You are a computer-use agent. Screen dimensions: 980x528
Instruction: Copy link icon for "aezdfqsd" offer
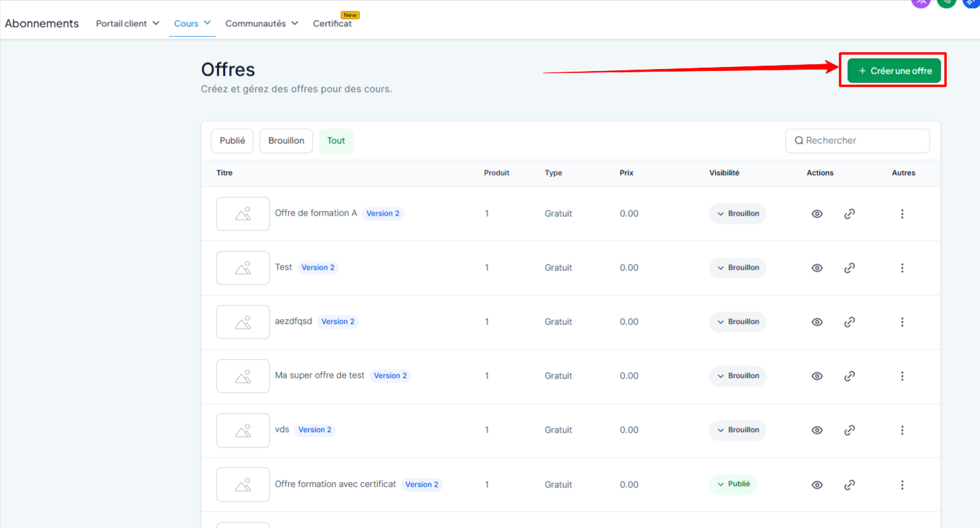[x=850, y=322]
